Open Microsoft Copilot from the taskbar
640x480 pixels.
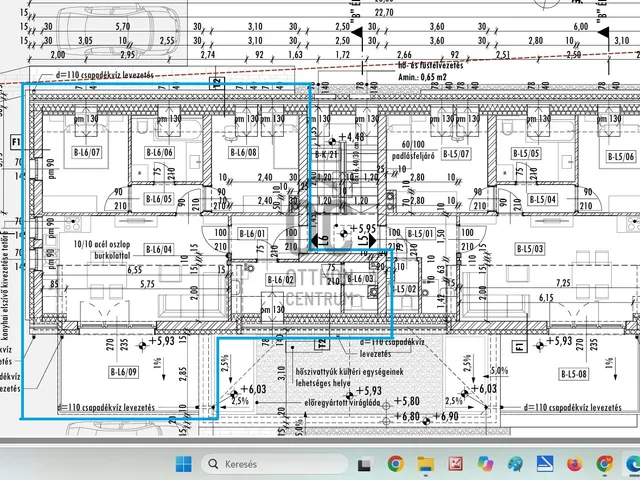point(485,464)
